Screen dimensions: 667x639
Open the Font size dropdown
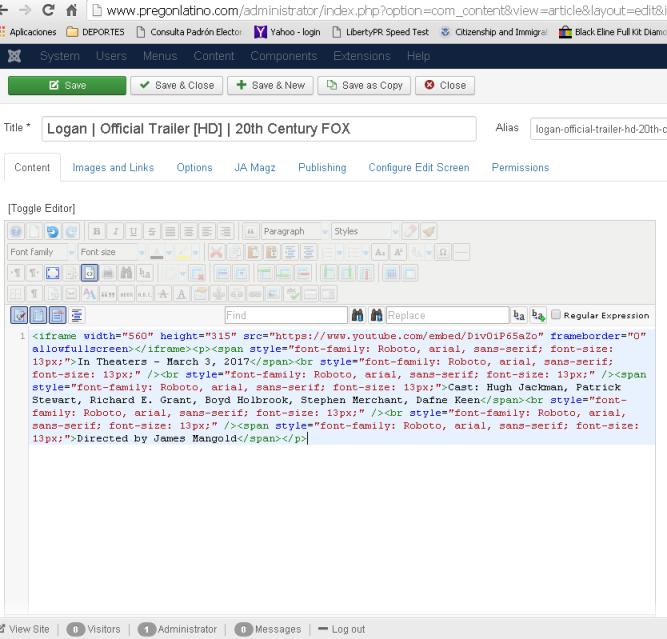(111, 252)
